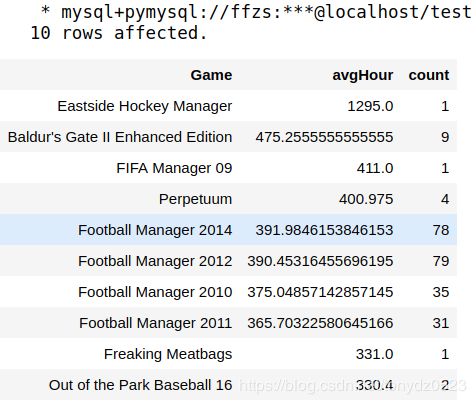Select the 1295.0 avgHour value
This screenshot has width=476, height=404.
[370, 106]
